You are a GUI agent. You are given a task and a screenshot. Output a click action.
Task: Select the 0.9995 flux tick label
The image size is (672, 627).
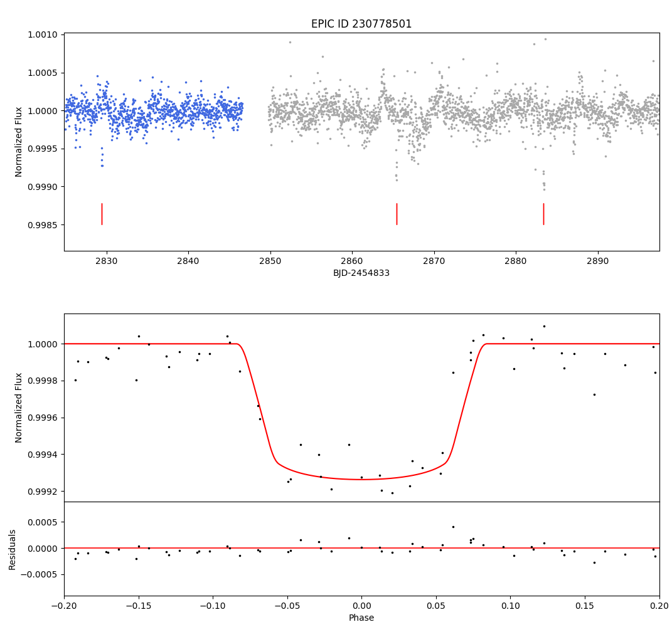coord(43,149)
